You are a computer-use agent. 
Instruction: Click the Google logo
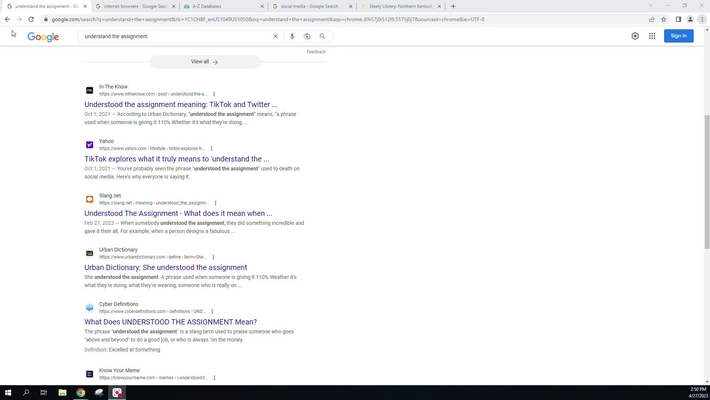click(43, 37)
